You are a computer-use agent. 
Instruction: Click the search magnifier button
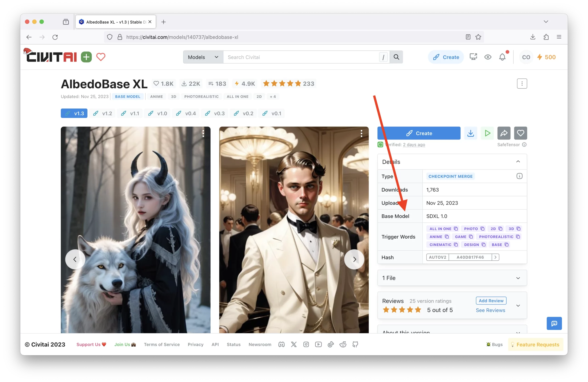coord(396,57)
